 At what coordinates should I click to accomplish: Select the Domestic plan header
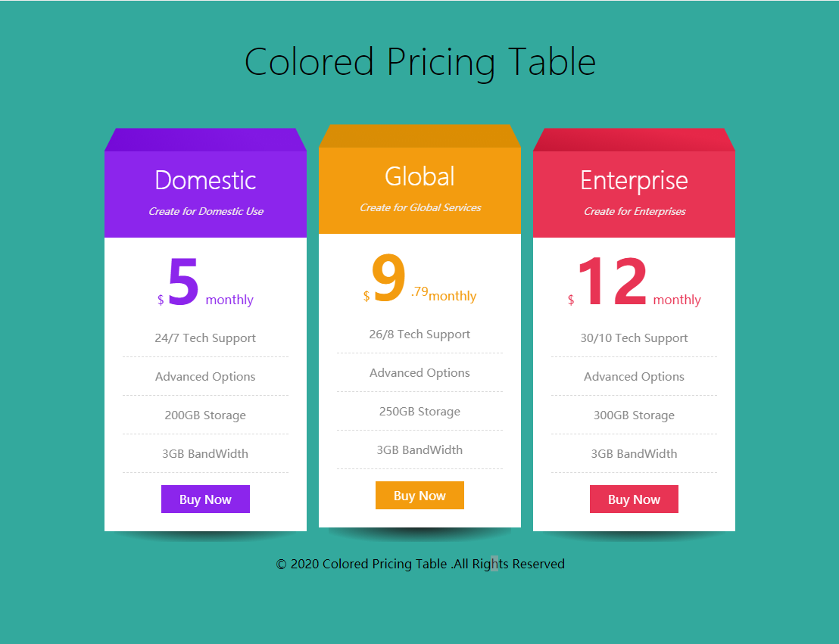tap(205, 180)
